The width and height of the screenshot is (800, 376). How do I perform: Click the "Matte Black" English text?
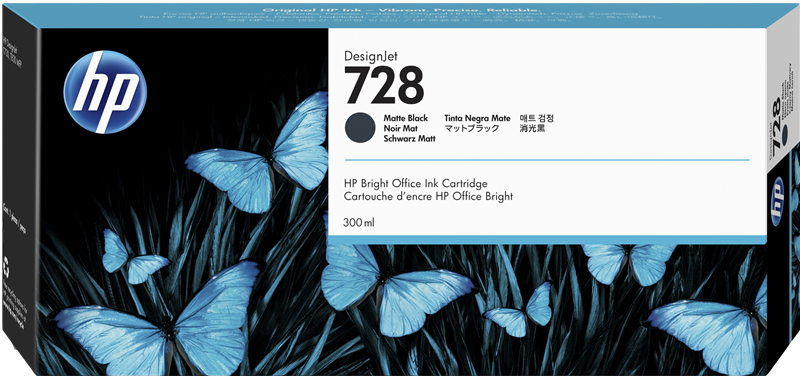click(x=405, y=118)
